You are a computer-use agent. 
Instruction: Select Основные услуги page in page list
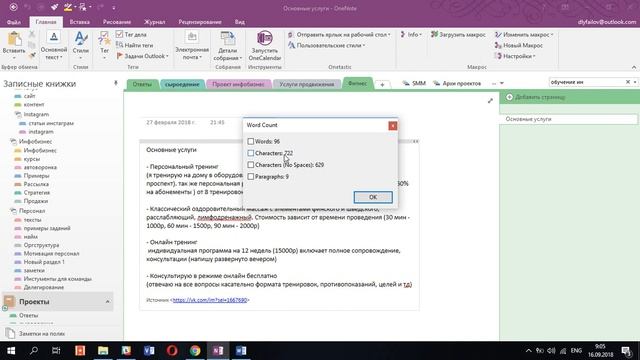[568, 119]
